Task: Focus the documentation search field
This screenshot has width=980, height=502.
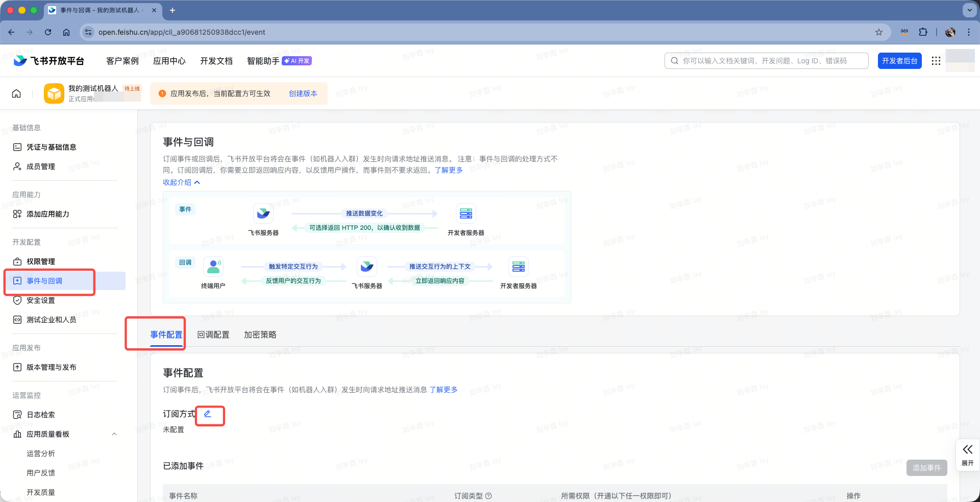Action: point(771,61)
